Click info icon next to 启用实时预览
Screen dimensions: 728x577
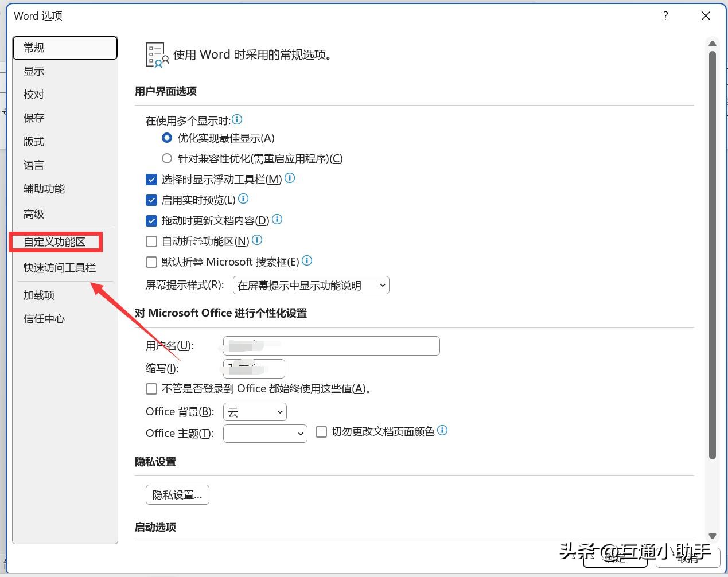click(243, 199)
